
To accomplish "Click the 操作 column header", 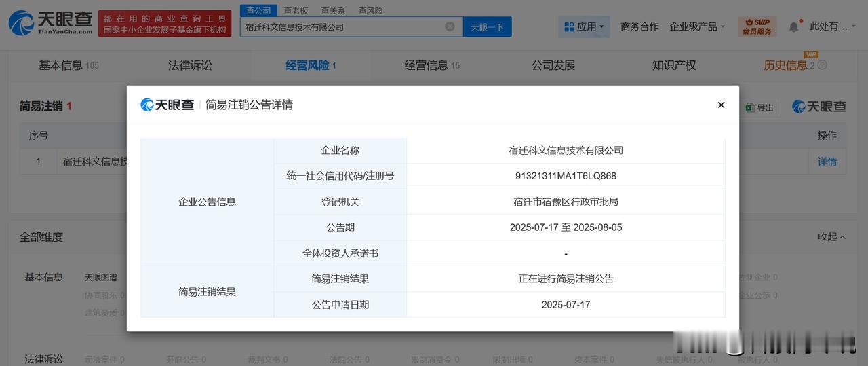I will pyautogui.click(x=827, y=135).
